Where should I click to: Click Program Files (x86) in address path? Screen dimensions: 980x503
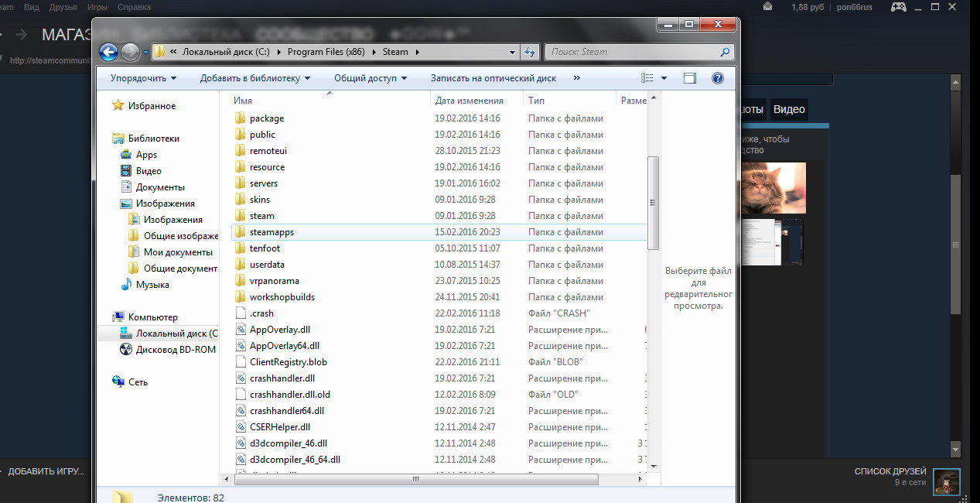pos(326,52)
